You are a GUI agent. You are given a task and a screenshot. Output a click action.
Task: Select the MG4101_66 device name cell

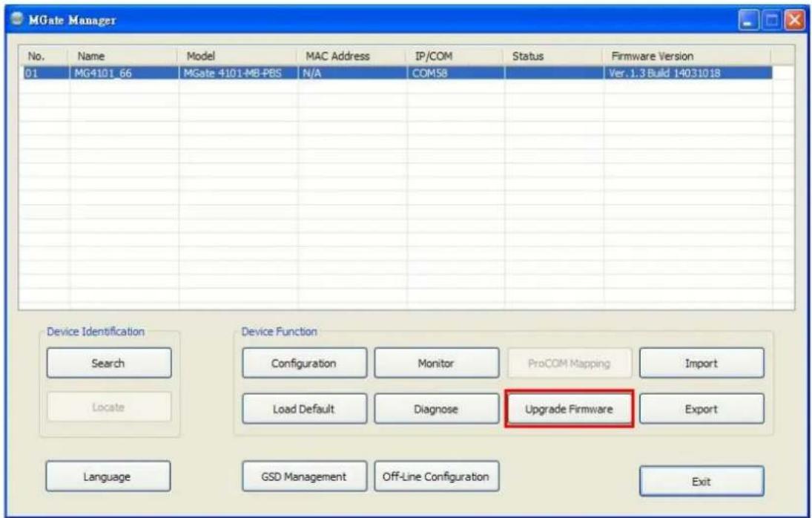[x=123, y=73]
